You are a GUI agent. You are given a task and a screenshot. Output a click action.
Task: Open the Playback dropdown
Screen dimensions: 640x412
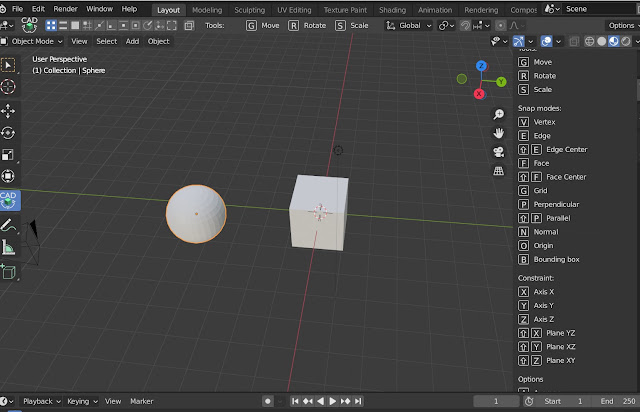coord(42,401)
